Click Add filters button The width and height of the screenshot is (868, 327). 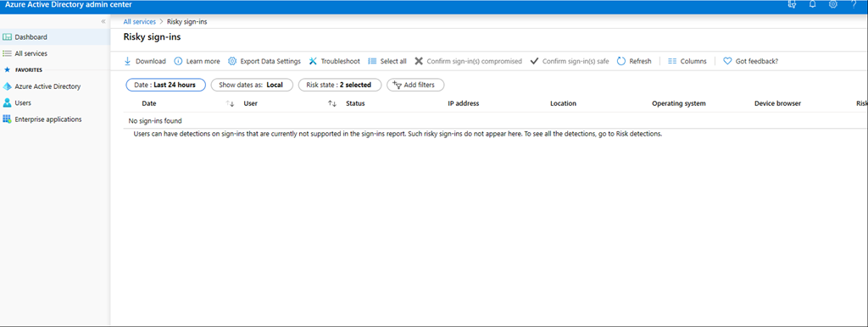pos(415,86)
